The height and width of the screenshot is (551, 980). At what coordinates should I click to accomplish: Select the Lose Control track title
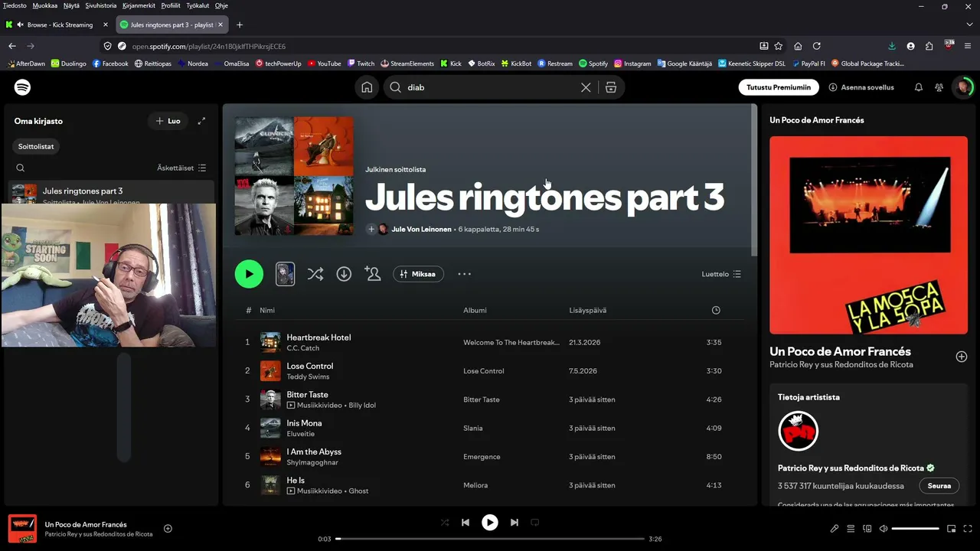(310, 366)
